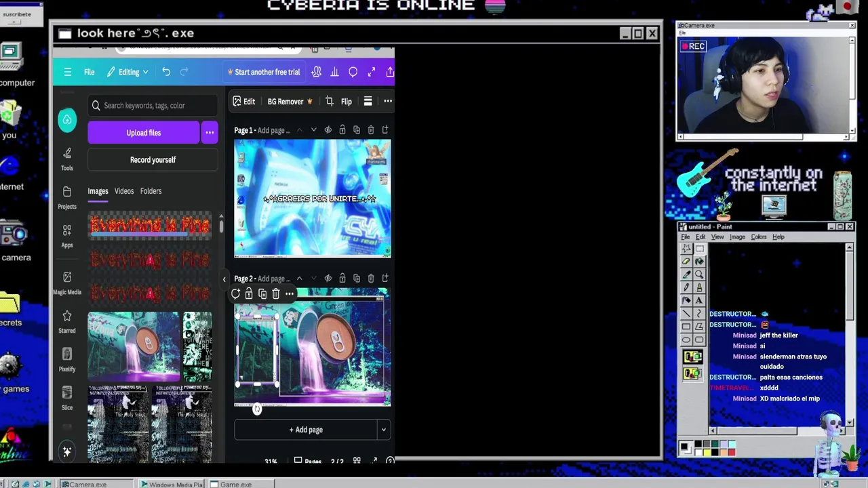The image size is (868, 488).
Task: Click the search keywords input field
Action: click(x=153, y=105)
